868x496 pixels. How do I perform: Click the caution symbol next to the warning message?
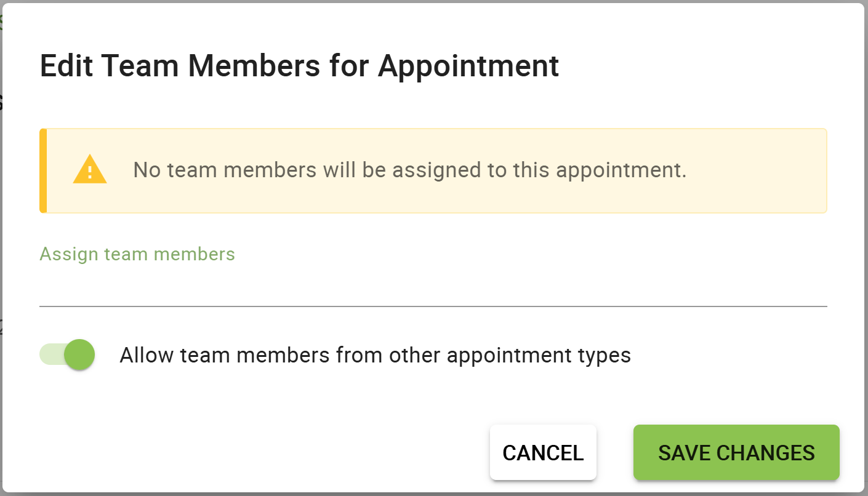(89, 170)
